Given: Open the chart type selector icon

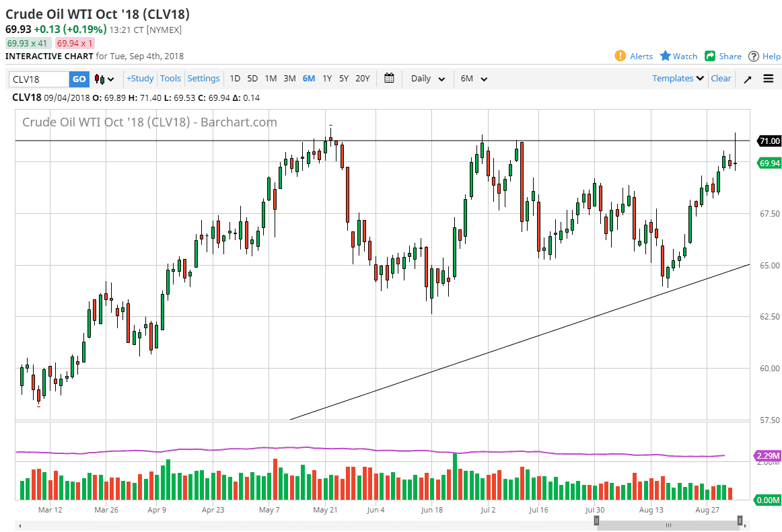Looking at the screenshot, I should click(x=102, y=79).
